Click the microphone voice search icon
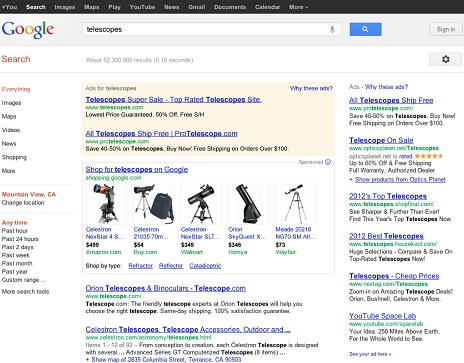 pos(332,29)
